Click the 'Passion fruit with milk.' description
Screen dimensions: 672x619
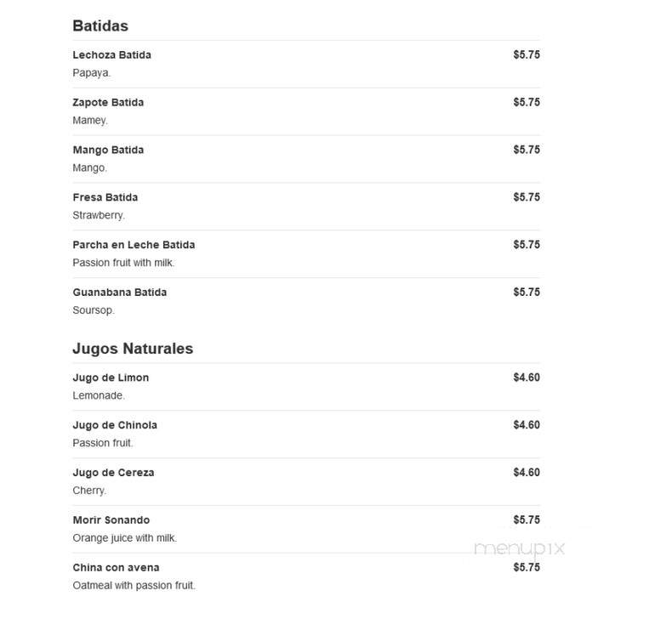click(123, 263)
